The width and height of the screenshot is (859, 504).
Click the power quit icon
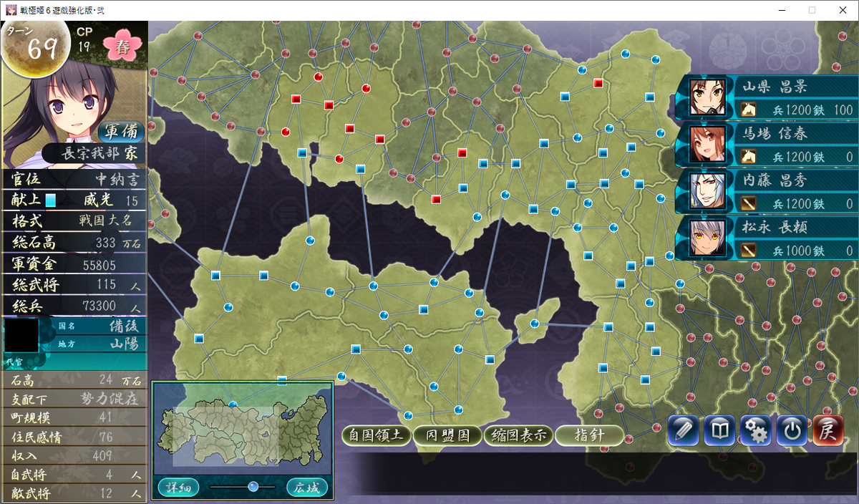(x=791, y=430)
